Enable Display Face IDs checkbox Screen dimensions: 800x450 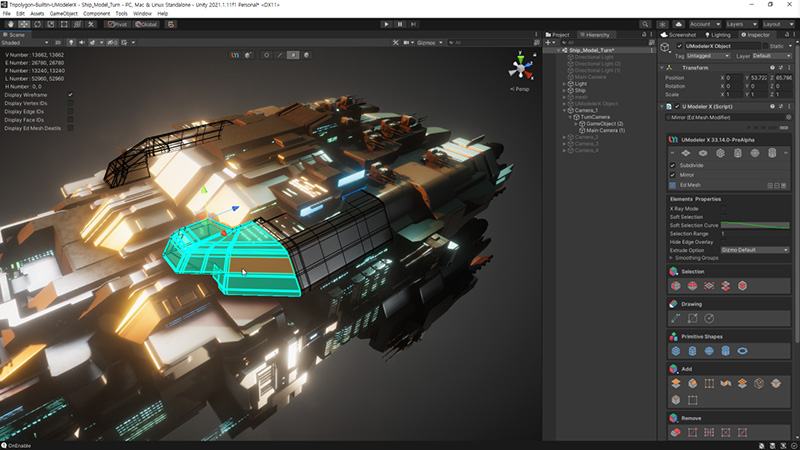(70, 120)
